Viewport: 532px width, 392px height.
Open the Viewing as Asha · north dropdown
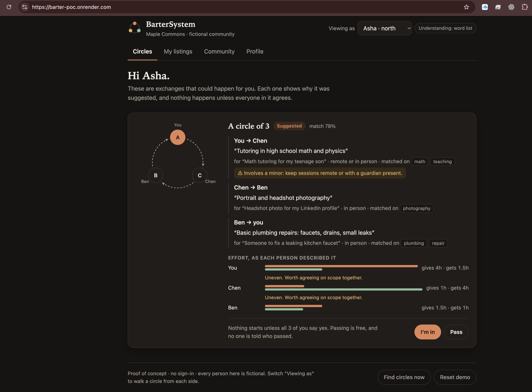[x=385, y=28]
